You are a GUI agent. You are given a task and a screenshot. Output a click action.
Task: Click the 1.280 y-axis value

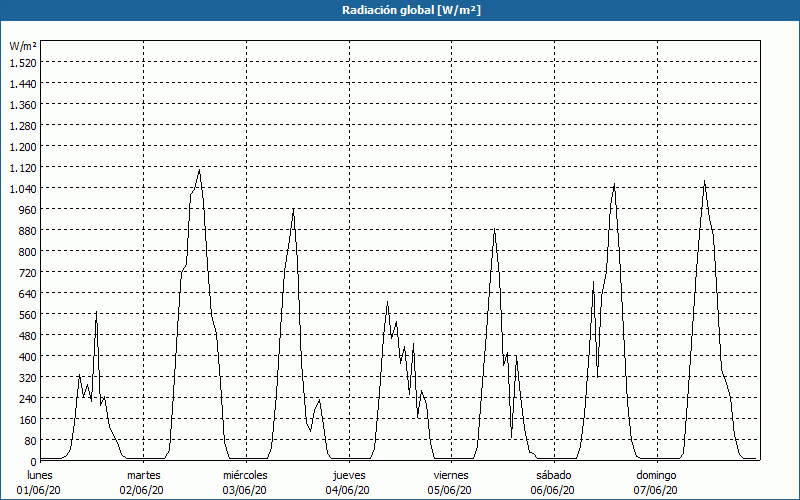23,126
